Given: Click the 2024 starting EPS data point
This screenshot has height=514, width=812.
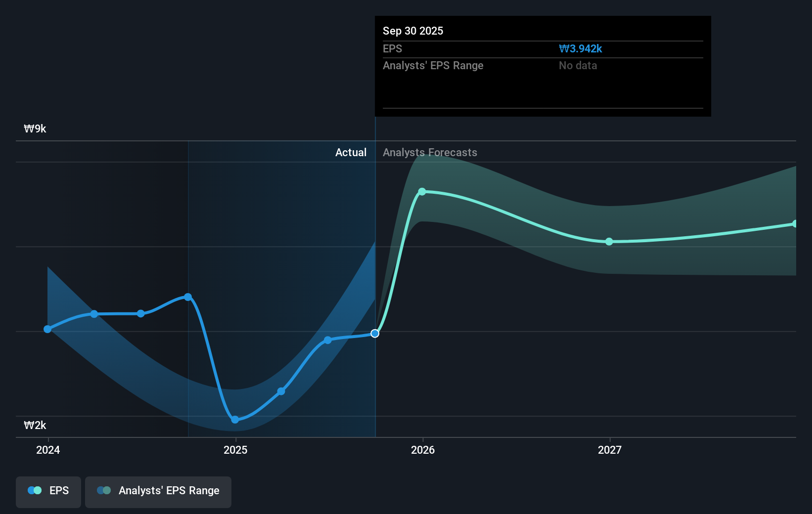Looking at the screenshot, I should 47,329.
